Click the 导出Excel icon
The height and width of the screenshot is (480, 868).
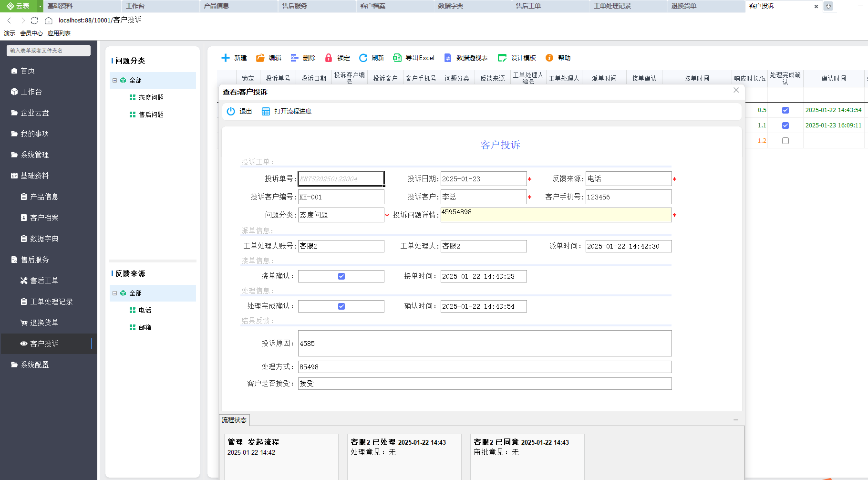(x=397, y=58)
